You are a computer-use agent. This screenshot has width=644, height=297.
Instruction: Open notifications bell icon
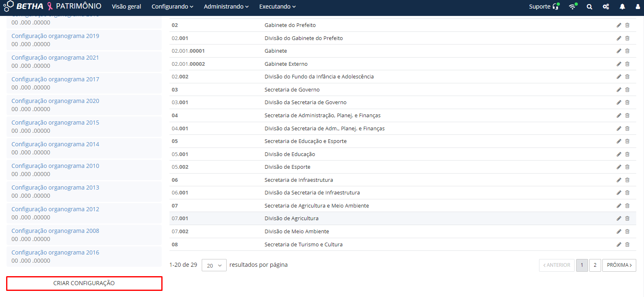coord(622,7)
